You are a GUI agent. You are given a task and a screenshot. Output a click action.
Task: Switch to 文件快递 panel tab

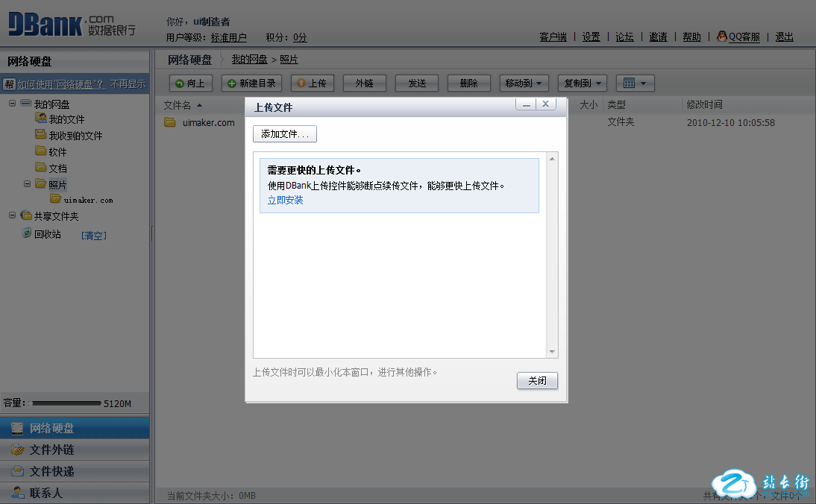tap(51, 472)
